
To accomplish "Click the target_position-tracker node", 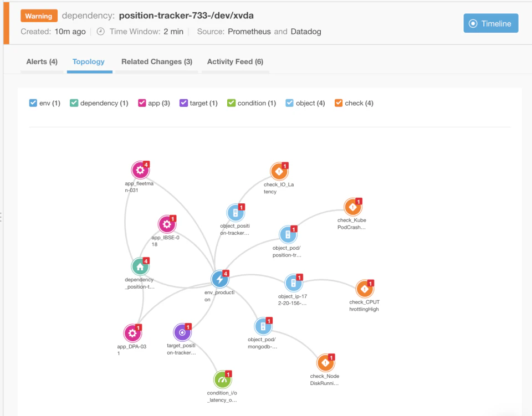I will click(182, 332).
